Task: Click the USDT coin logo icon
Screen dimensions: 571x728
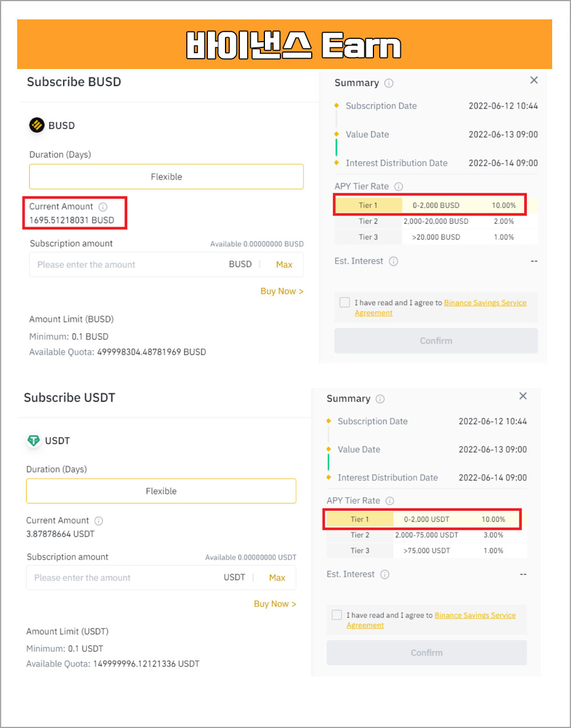Action: point(34,440)
